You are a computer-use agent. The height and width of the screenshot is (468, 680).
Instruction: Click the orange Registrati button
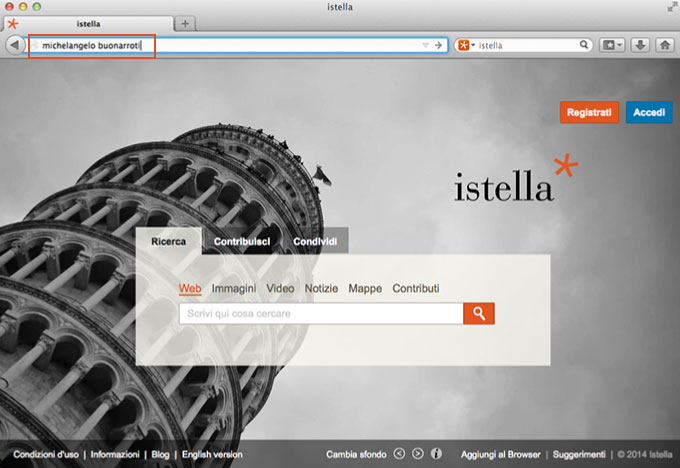tap(589, 112)
